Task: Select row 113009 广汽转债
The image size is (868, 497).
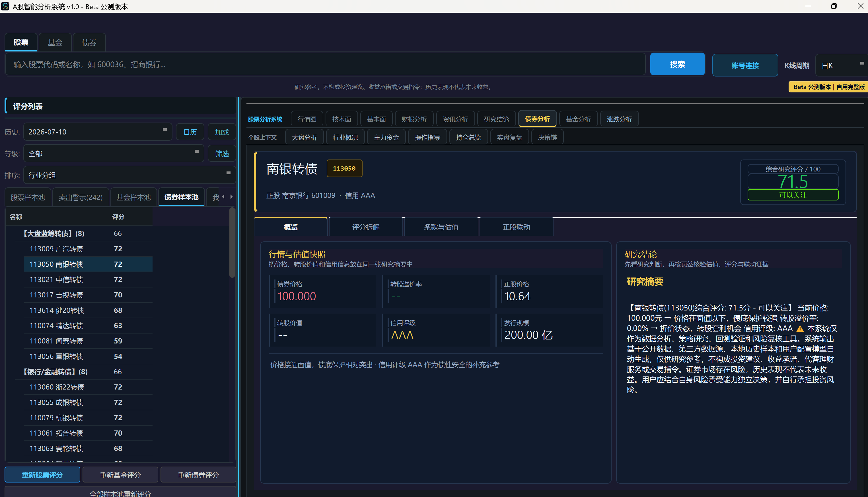Action: tap(88, 249)
